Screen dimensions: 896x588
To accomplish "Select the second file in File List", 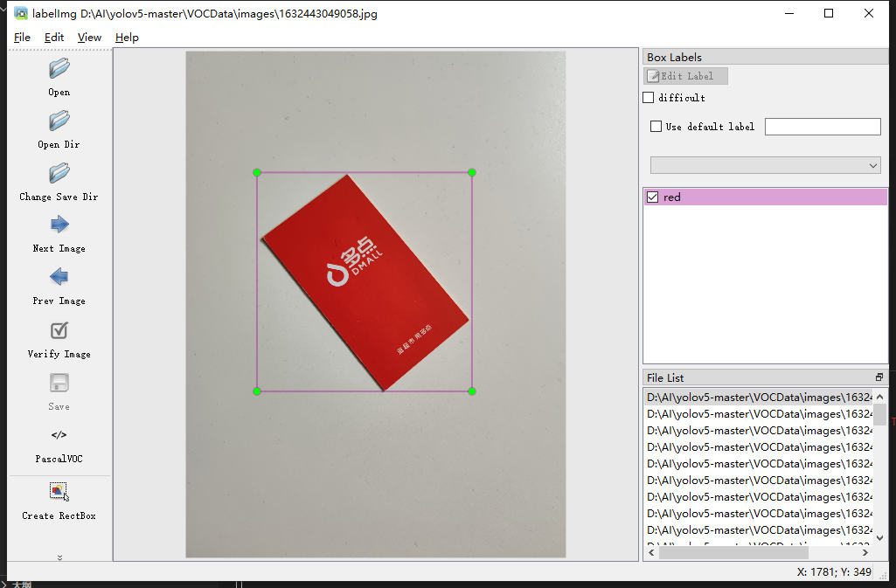I will [x=759, y=414].
